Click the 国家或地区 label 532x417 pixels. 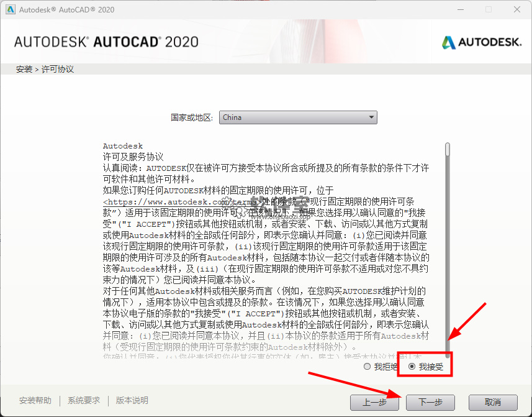coord(192,117)
